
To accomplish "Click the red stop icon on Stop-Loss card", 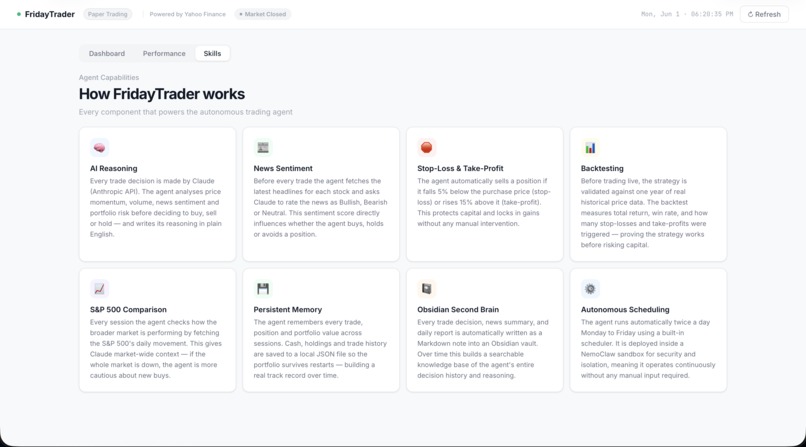I will click(x=426, y=147).
